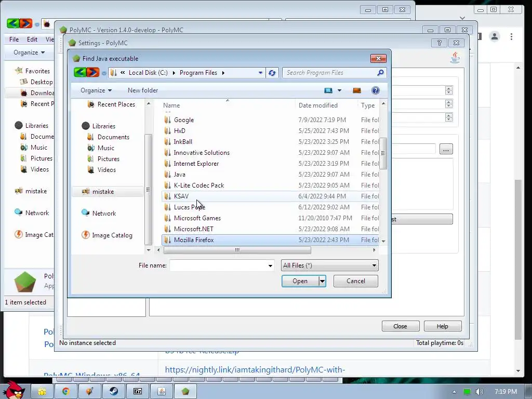The height and width of the screenshot is (399, 532).
Task: Click Close button in Settings window
Action: click(x=401, y=326)
